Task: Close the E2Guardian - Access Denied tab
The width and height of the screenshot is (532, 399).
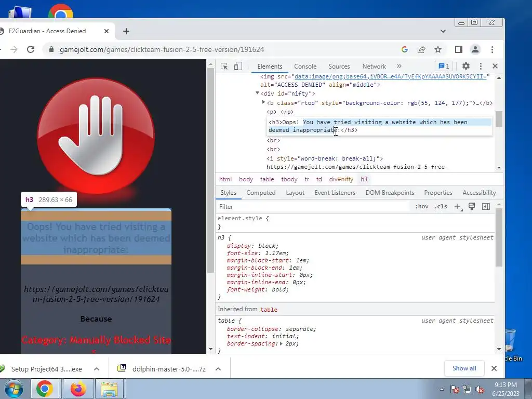Action: point(106,31)
